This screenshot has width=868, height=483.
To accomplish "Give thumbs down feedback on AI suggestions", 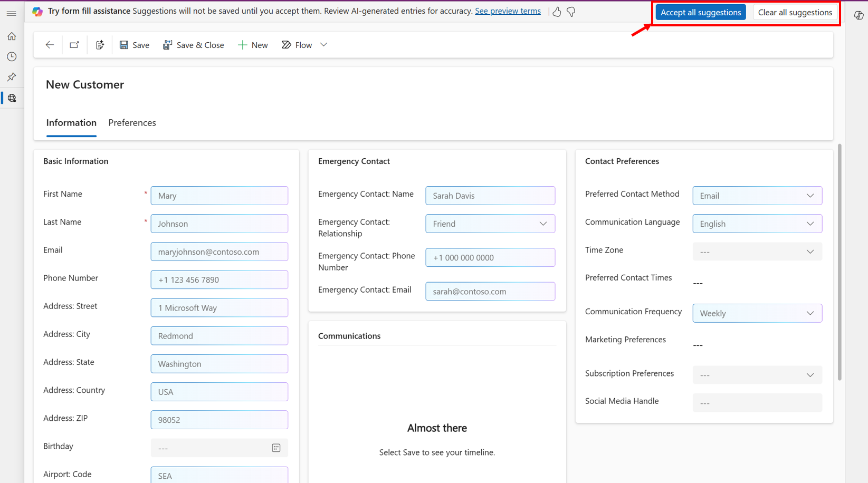I will (571, 11).
